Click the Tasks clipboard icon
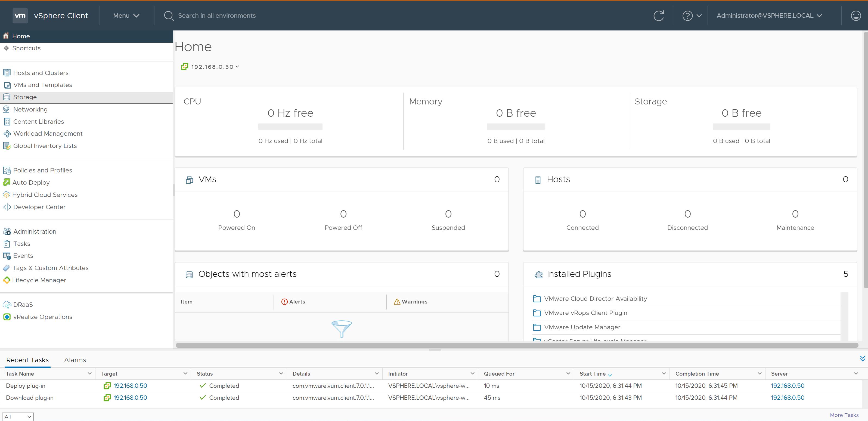Viewport: 868px width, 421px height. 7,244
